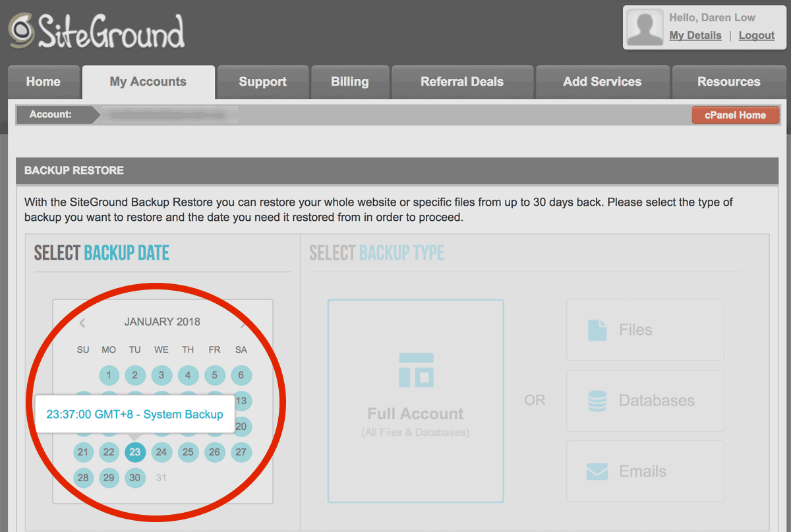Click the user avatar picture

pos(645,28)
